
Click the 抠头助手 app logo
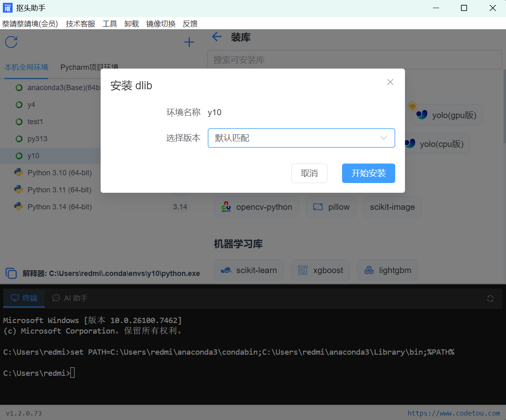pos(8,8)
